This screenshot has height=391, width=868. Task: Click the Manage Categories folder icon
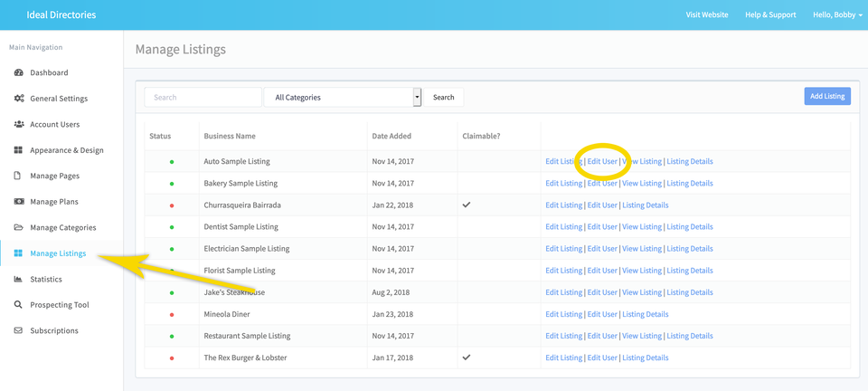(x=18, y=227)
